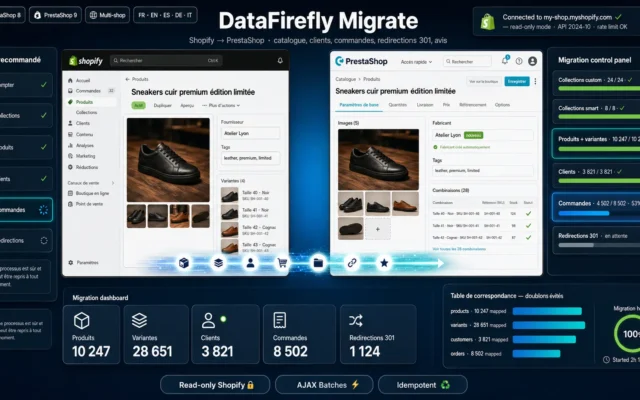
Task: Switch to the Options tab
Action: click(502, 105)
